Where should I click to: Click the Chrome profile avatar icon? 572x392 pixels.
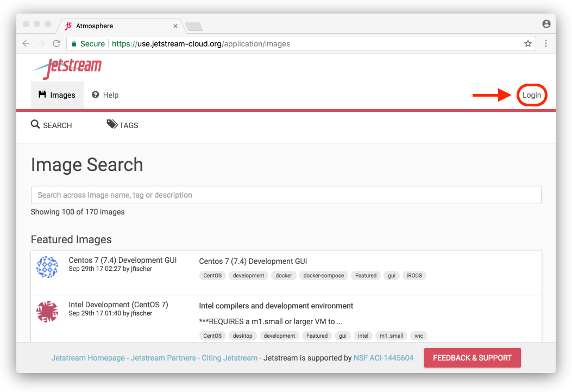[546, 24]
